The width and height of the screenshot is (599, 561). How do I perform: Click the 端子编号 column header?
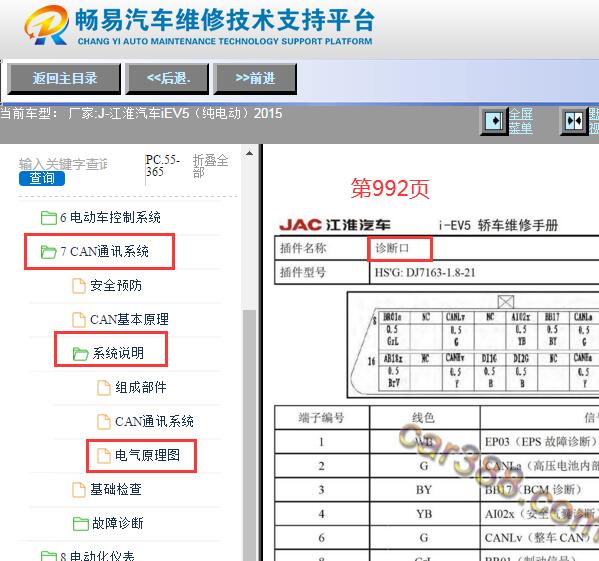pos(322,418)
